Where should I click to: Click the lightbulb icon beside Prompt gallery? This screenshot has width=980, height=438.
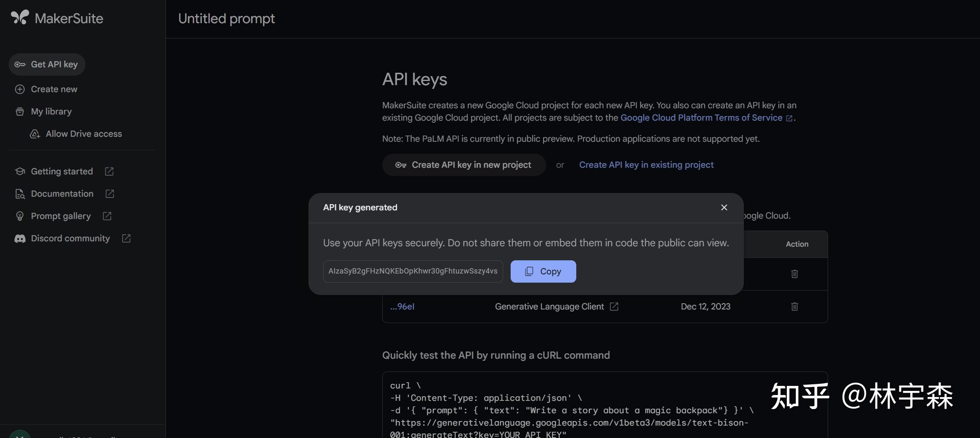(20, 216)
